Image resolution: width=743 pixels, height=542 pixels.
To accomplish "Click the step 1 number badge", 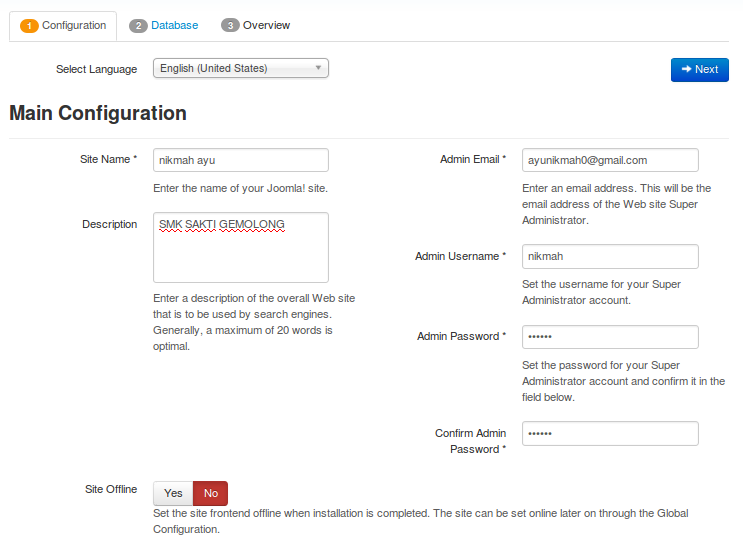I will [x=29, y=26].
